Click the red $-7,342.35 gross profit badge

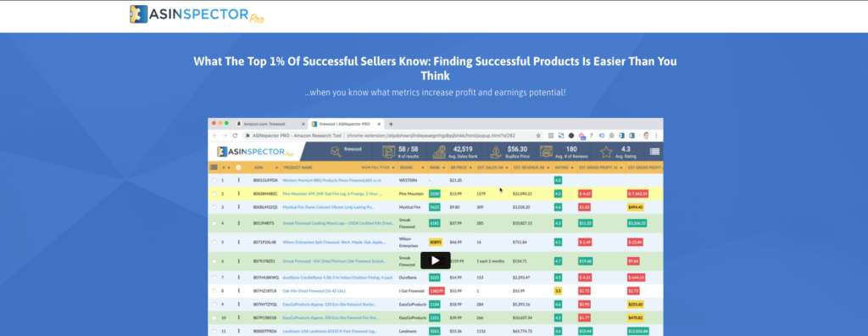pos(637,193)
